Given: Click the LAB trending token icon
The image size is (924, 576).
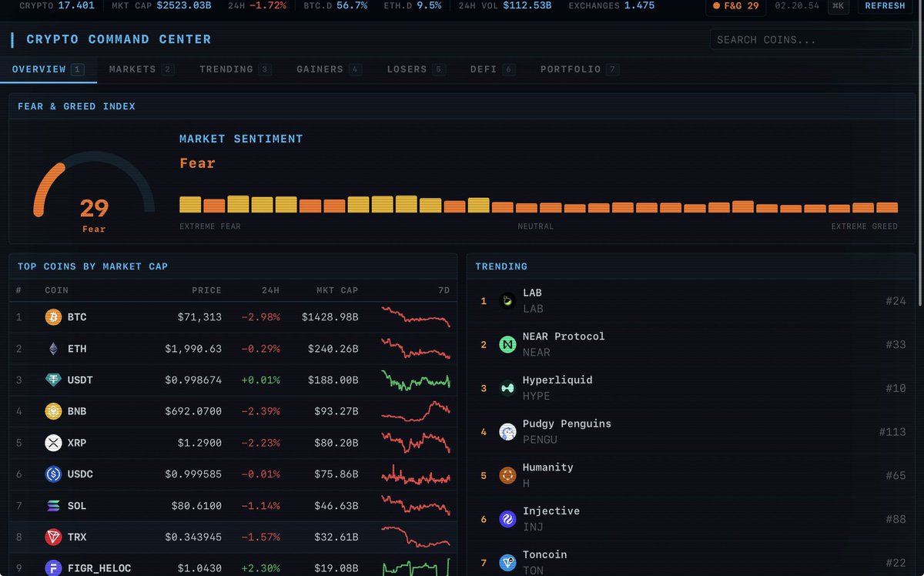Looking at the screenshot, I should coord(507,300).
